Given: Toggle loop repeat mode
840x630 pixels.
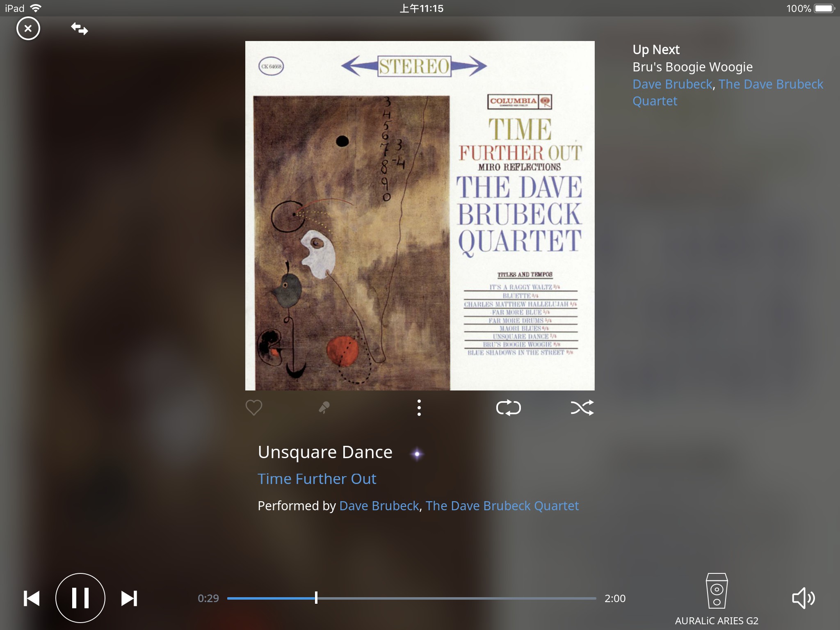Looking at the screenshot, I should pos(509,408).
